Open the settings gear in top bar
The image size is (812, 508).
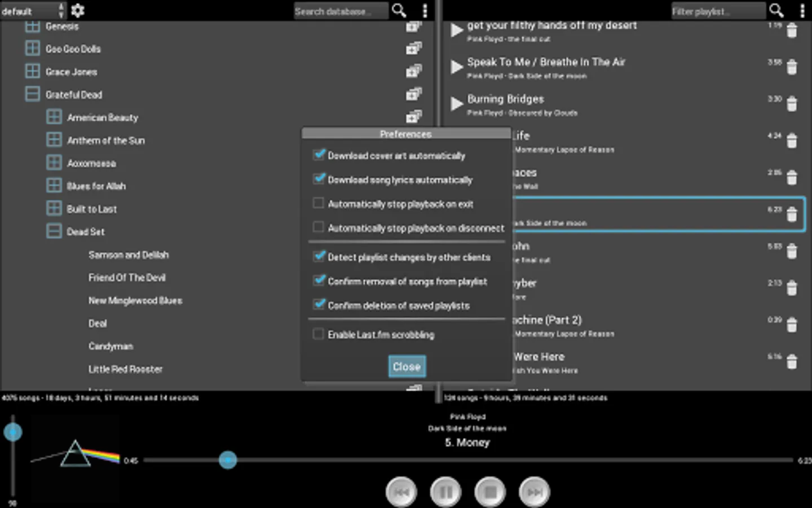pos(78,10)
